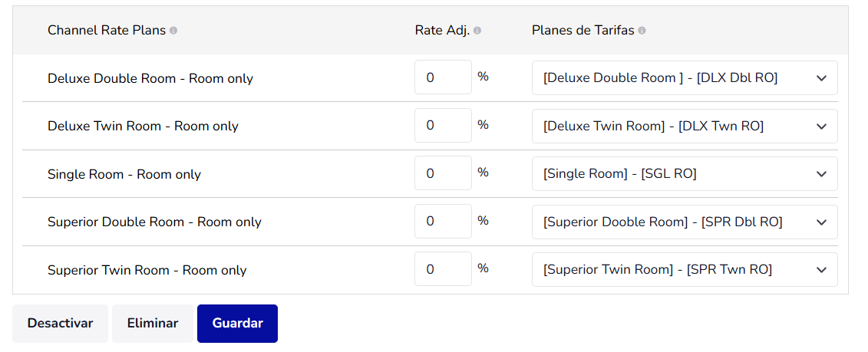Click info icon next to Channel Rate Plans
This screenshot has height=352, width=868.
click(x=173, y=31)
